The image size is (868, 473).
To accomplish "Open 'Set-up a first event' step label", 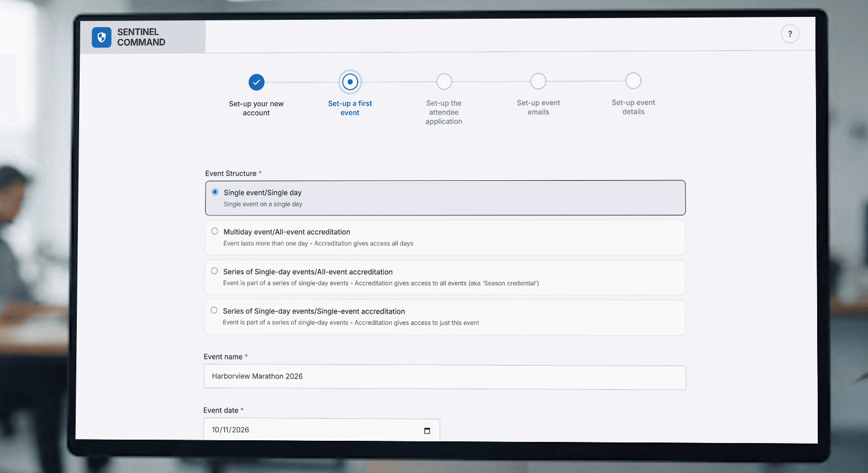I will 350,108.
